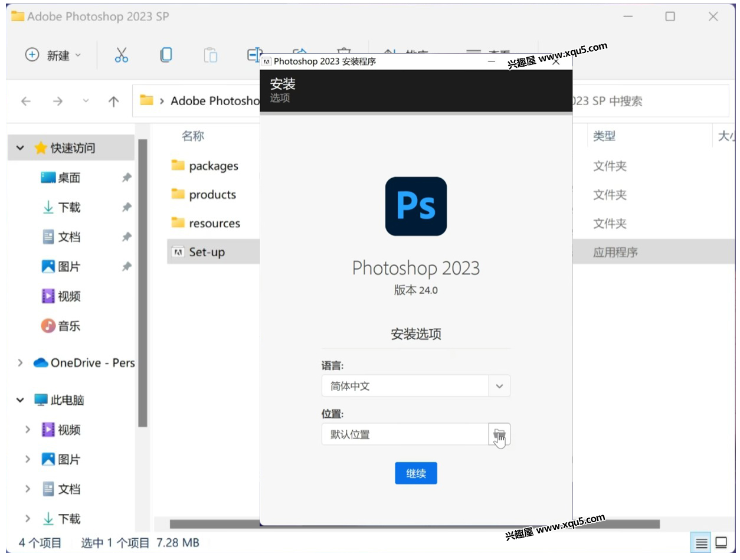Click the Adobe Photoshop breadcrumb in address bar
This screenshot has height=560, width=740.
(215, 101)
